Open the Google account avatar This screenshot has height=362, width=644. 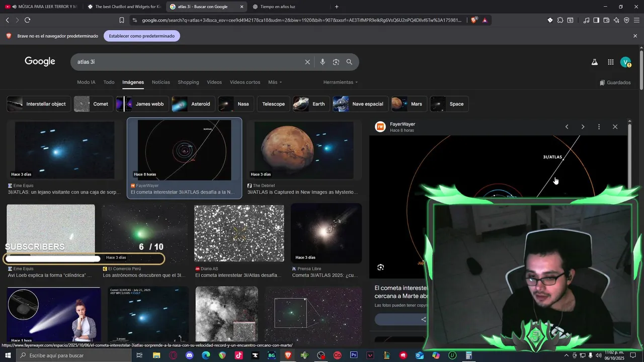[625, 62]
